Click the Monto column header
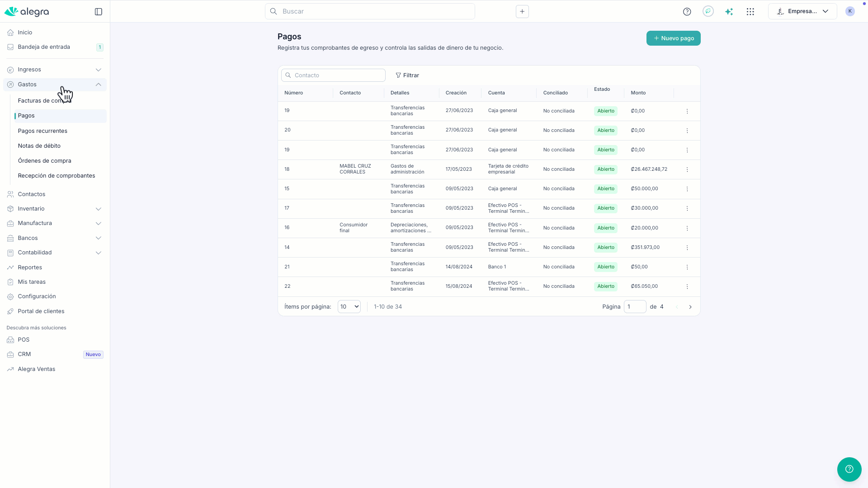This screenshot has width=868, height=488. click(x=638, y=93)
